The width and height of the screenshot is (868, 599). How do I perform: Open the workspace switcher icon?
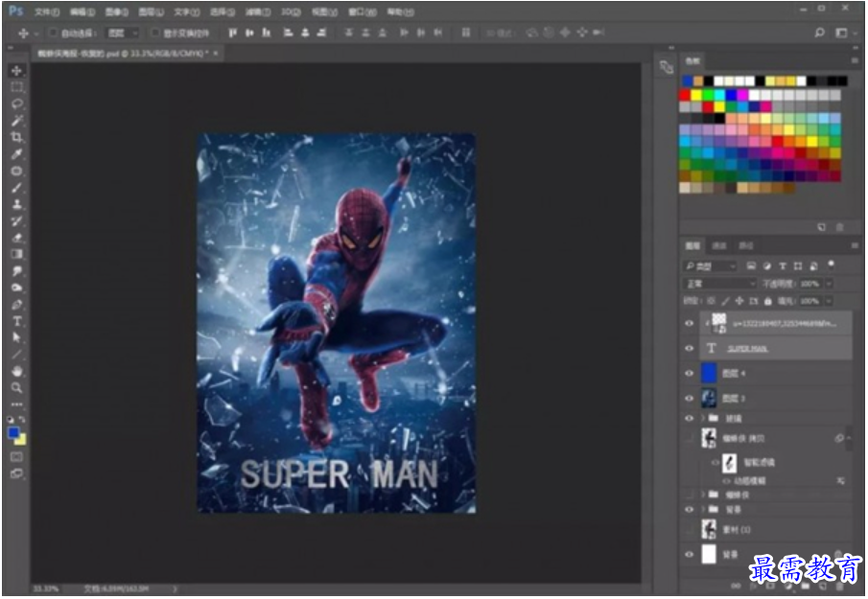[x=841, y=33]
